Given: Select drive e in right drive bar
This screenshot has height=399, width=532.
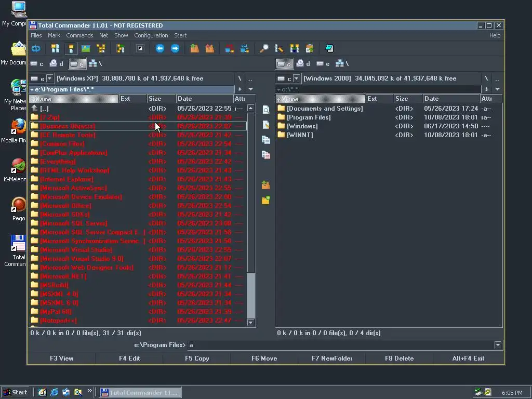Looking at the screenshot, I should coord(323,64).
